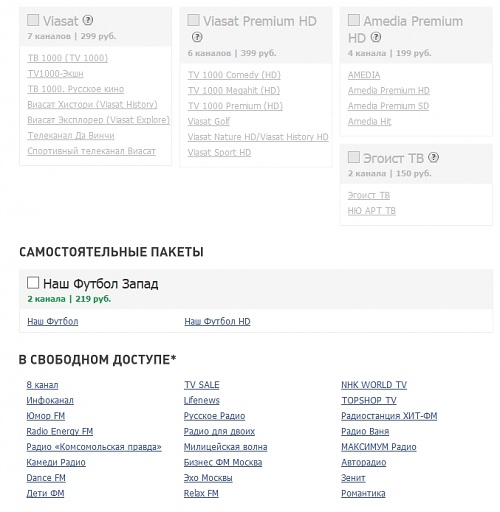Check the Viasat package checkbox
This screenshot has height=512, width=500.
click(33, 20)
